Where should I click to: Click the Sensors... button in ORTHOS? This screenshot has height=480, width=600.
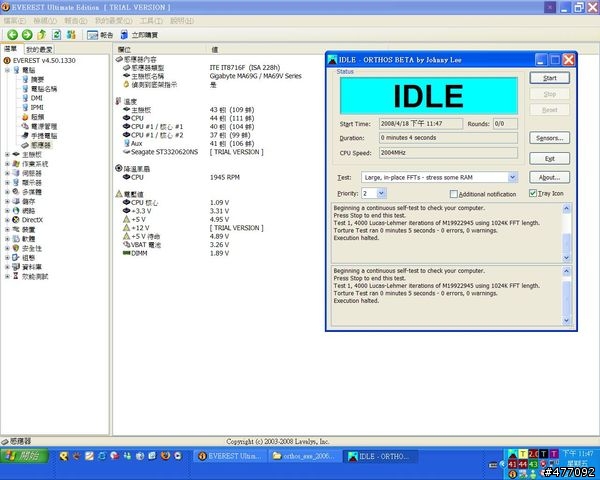coord(549,138)
